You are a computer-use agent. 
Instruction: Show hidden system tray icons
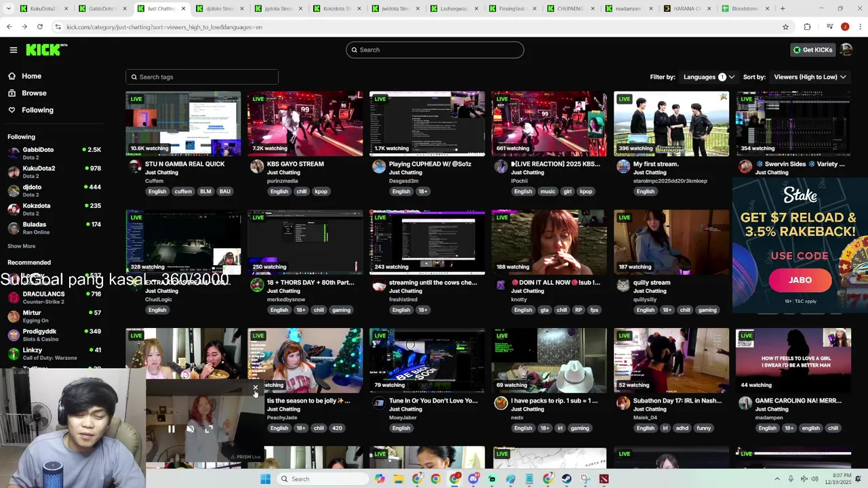tap(777, 479)
